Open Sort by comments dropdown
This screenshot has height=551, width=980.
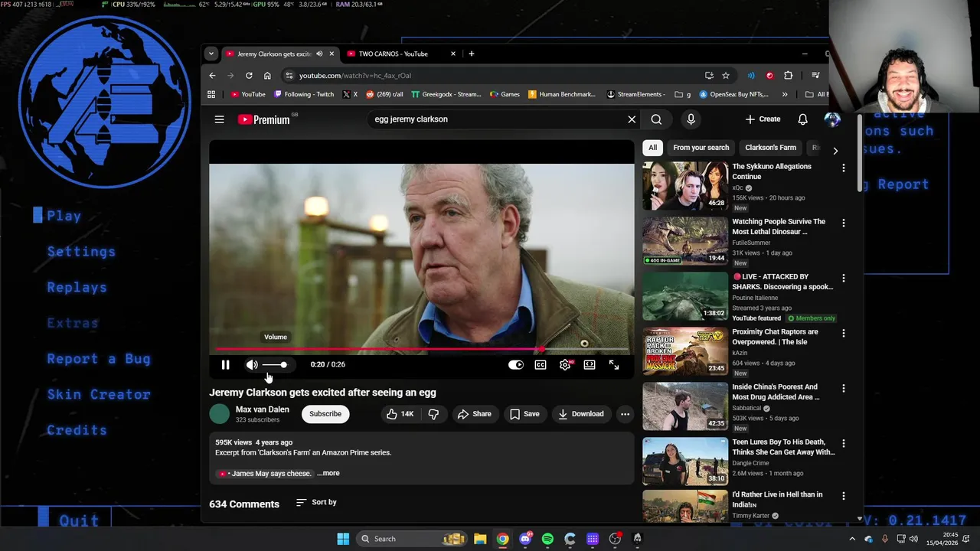(316, 502)
